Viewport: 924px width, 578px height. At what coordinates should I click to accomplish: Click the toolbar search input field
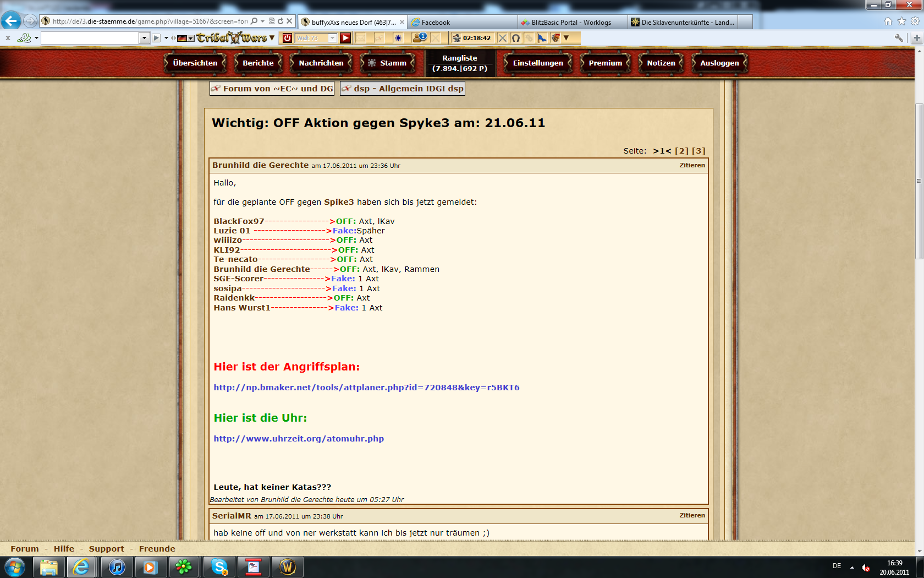click(90, 38)
